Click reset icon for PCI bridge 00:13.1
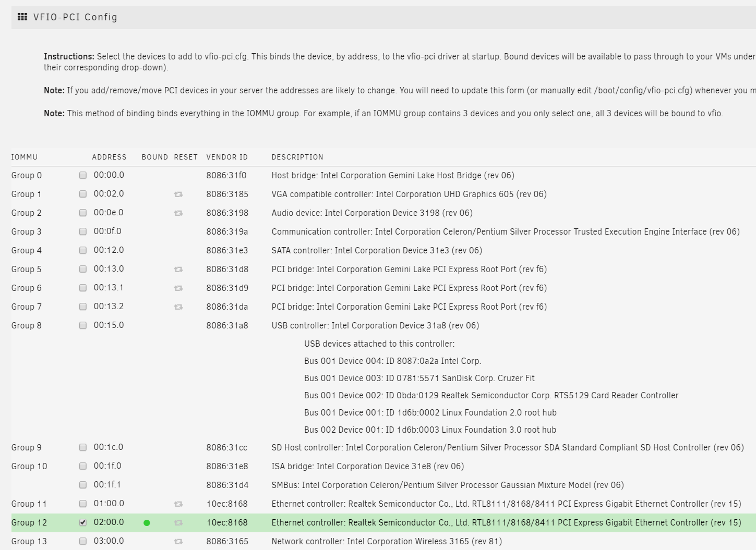756x550 pixels. tap(178, 288)
